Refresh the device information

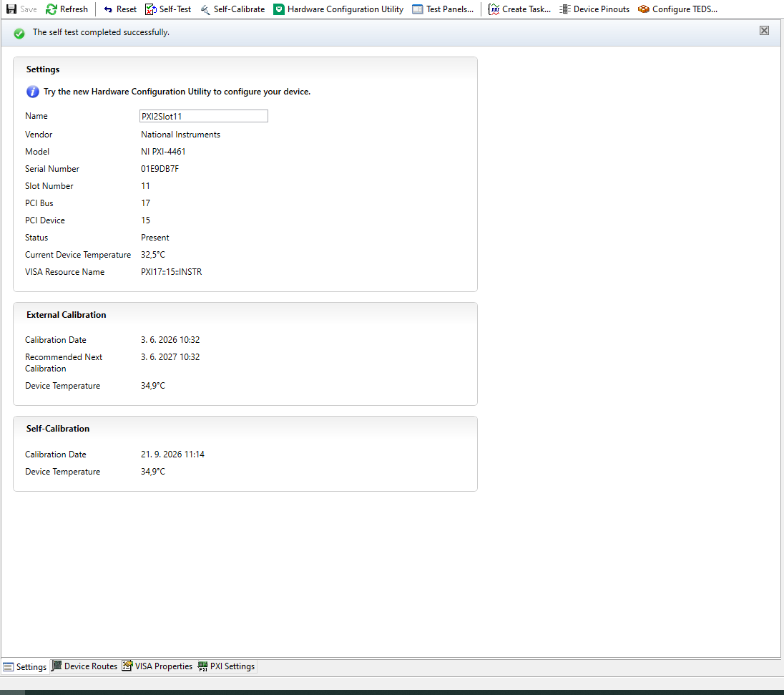coord(67,9)
